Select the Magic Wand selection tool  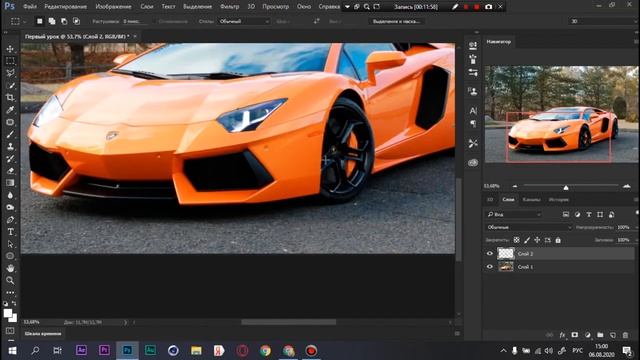point(10,85)
